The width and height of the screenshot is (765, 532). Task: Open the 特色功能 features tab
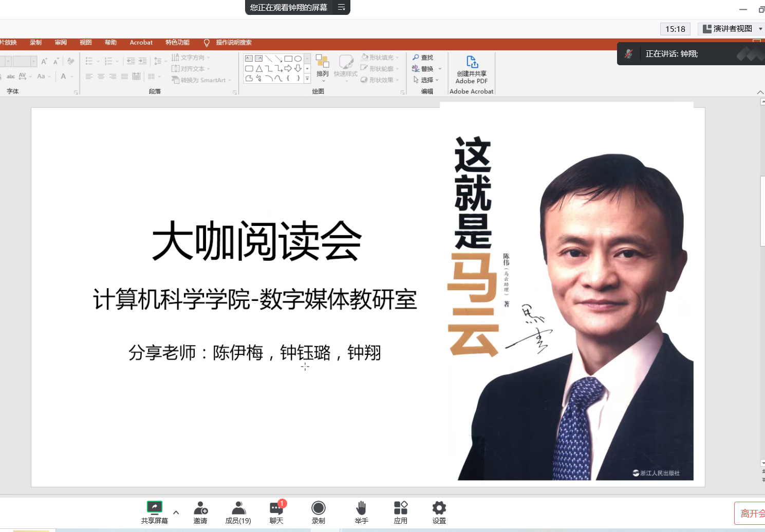pos(178,43)
